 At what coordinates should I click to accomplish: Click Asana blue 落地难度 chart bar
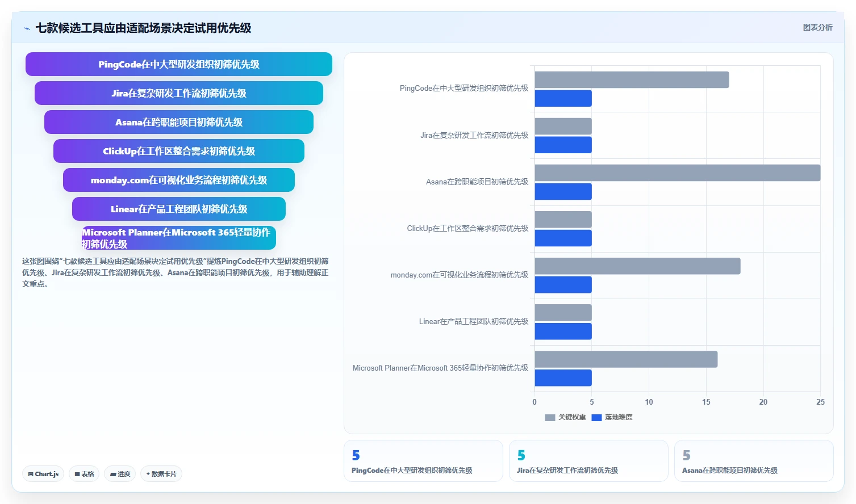pyautogui.click(x=563, y=191)
